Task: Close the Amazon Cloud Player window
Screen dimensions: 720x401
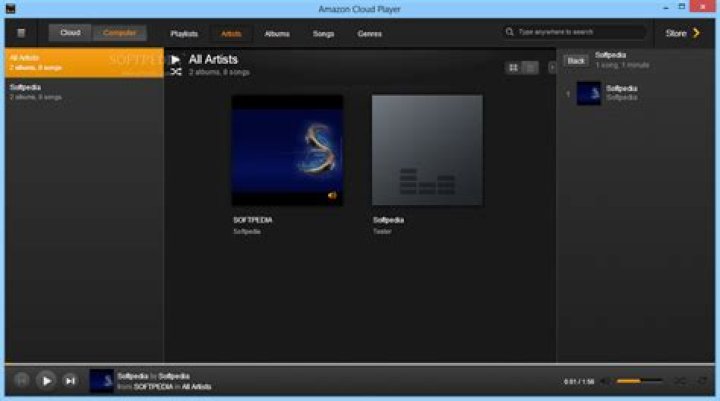Action: (x=703, y=6)
